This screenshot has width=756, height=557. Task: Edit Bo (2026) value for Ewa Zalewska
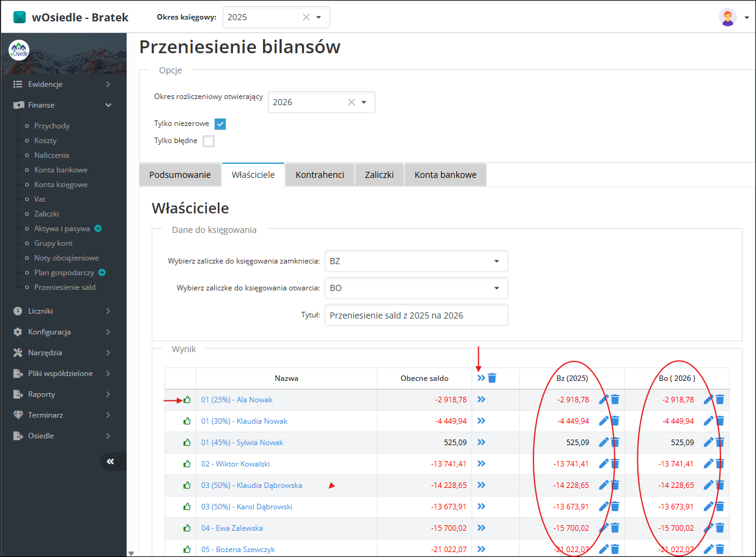(x=708, y=528)
